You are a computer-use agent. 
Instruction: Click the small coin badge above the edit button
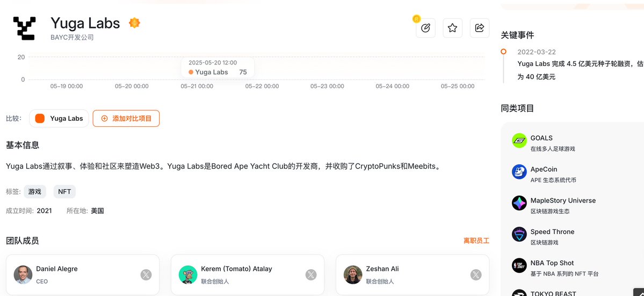[416, 19]
